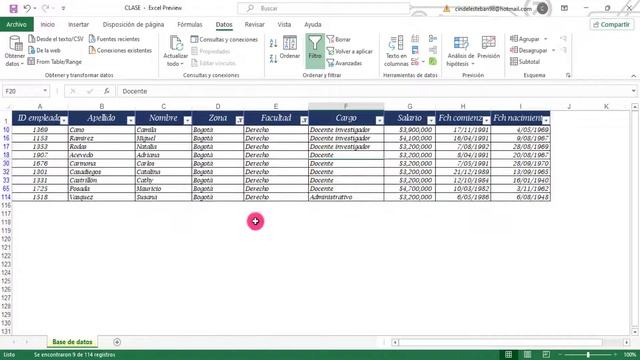Open Cargo filter dropdown

380,120
